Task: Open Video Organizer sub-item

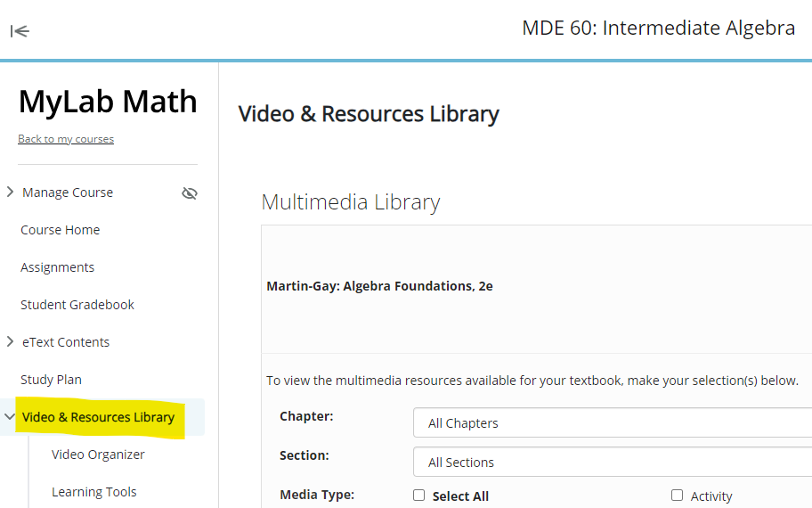Action: pyautogui.click(x=98, y=455)
